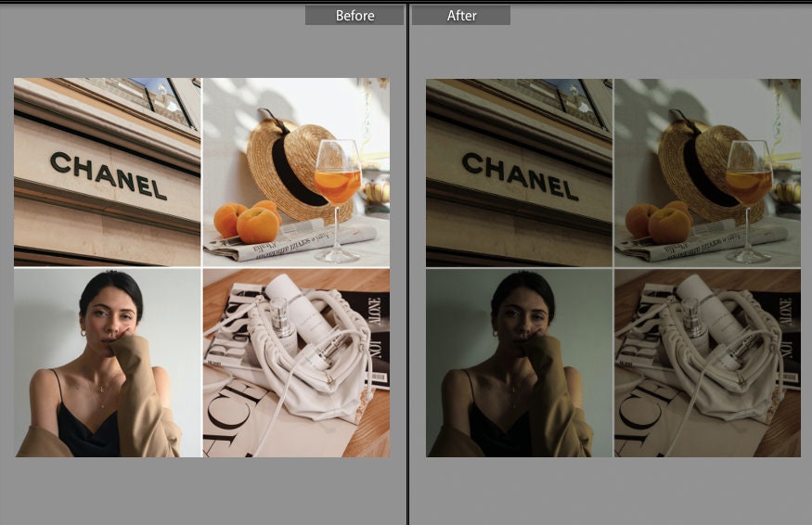
Task: Click the After label
Action: (461, 16)
